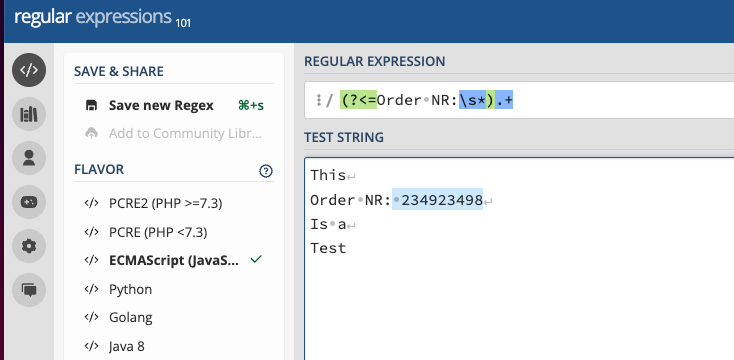Screen dimensions: 734x360
Task: Click the ⌘+s shortcut label
Action: 251,105
